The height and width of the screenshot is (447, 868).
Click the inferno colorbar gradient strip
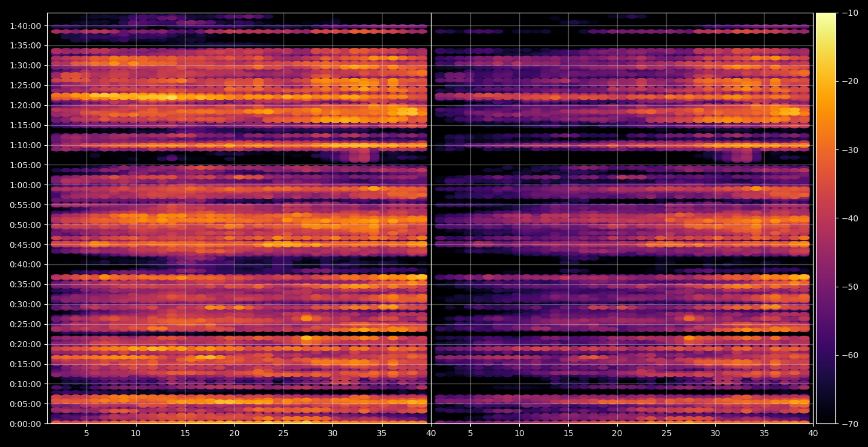[x=826, y=218]
